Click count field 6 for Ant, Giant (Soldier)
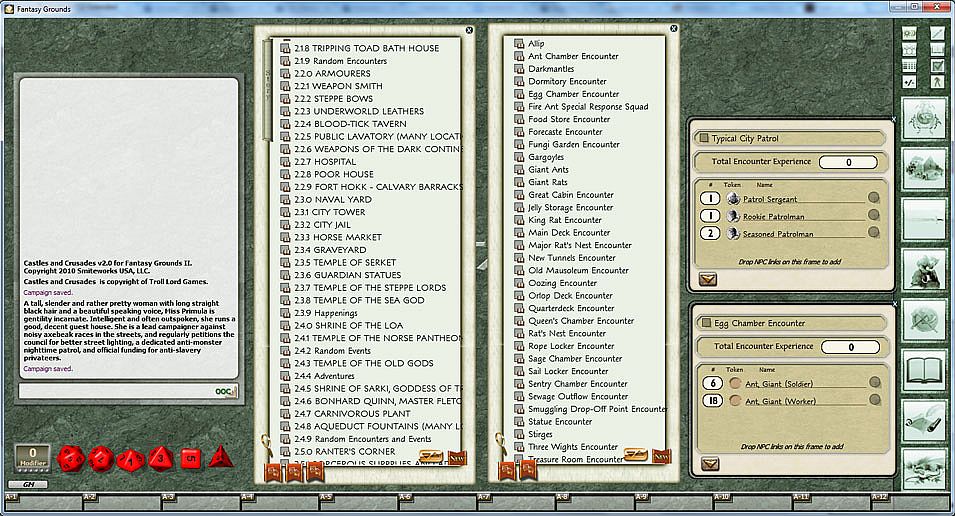This screenshot has height=516, width=955. [713, 383]
